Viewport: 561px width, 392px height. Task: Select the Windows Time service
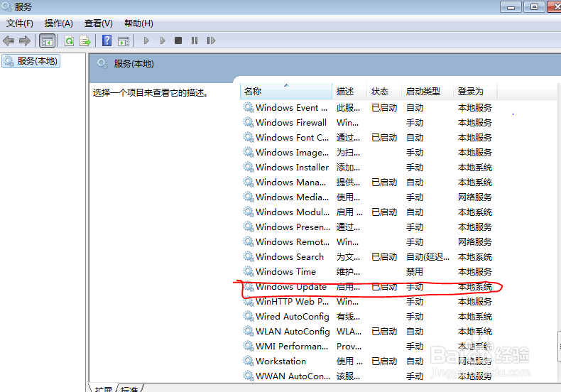(x=368, y=271)
